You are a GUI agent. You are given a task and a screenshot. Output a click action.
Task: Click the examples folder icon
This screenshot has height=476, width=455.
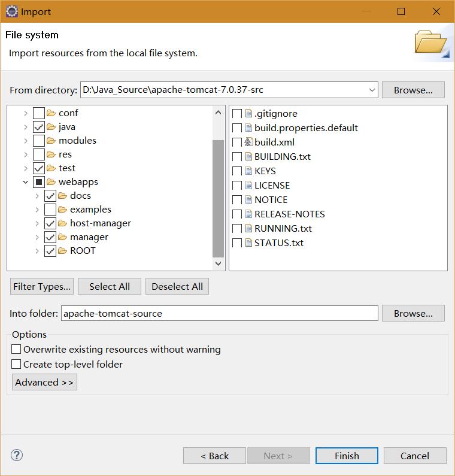(62, 210)
